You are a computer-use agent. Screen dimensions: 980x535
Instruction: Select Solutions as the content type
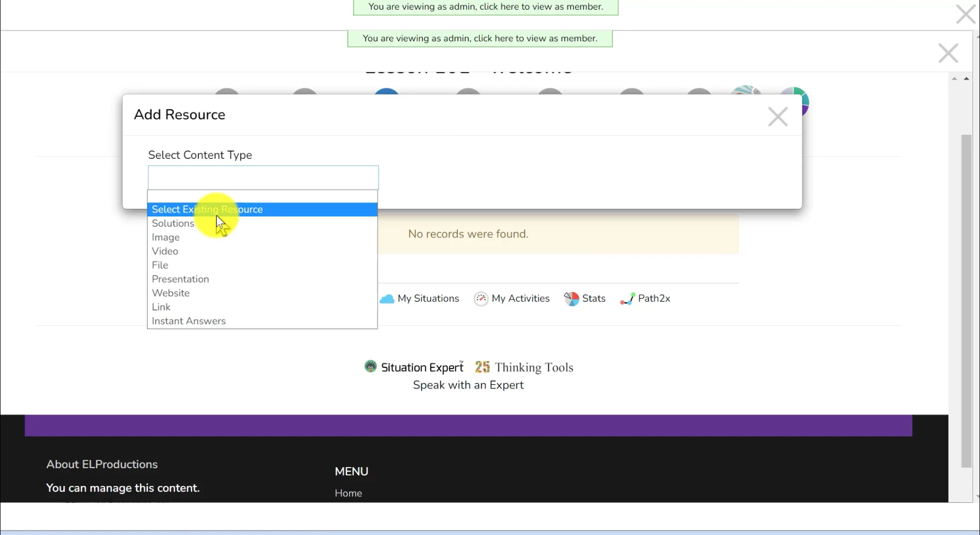click(173, 223)
